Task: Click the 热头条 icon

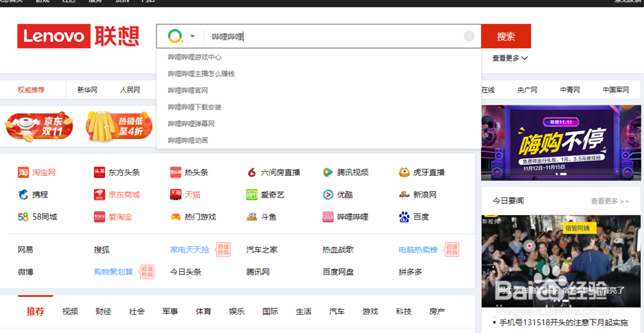Action: tap(175, 173)
